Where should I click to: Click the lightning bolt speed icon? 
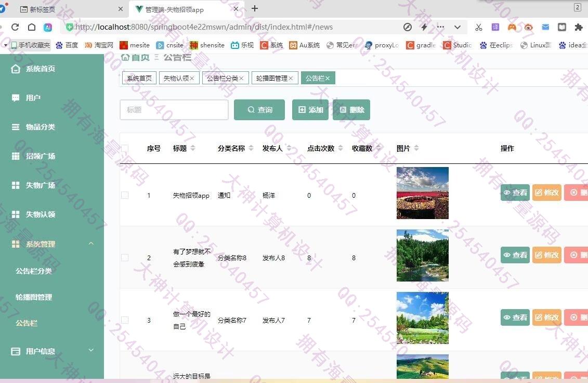tap(424, 27)
